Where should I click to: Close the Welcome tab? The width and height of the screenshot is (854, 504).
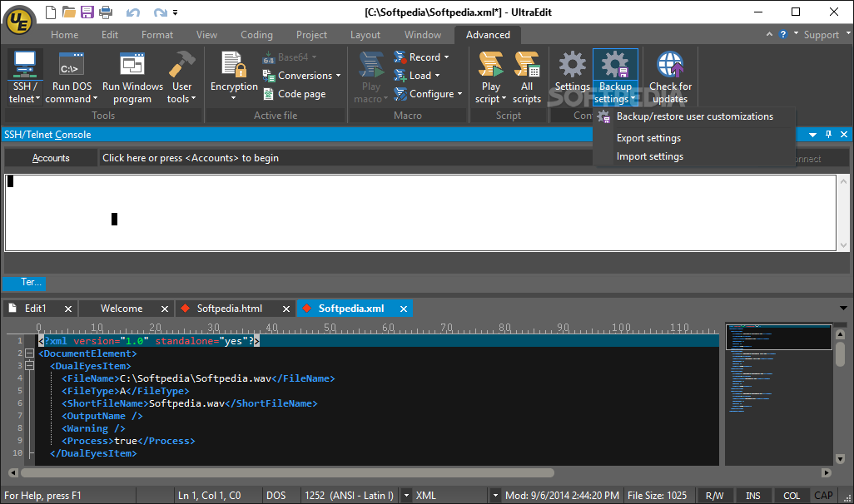pyautogui.click(x=165, y=309)
